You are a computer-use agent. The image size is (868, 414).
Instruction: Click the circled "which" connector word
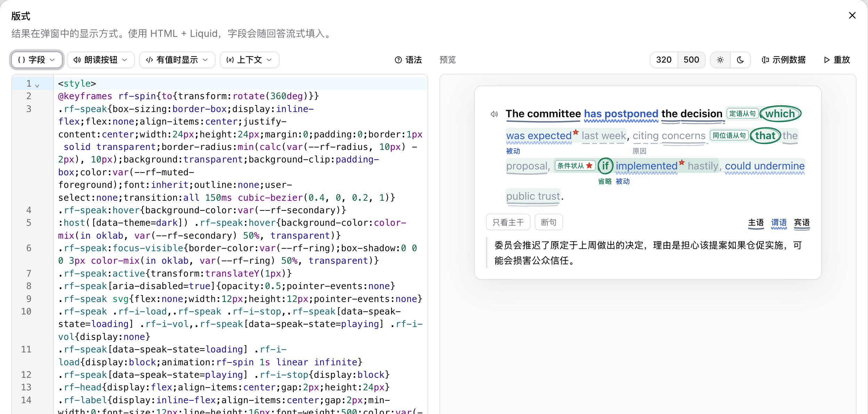point(780,114)
